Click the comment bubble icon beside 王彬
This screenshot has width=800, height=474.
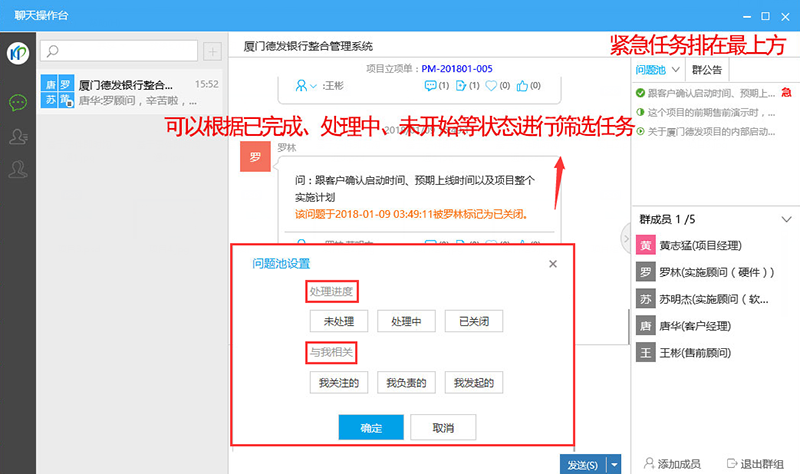430,86
